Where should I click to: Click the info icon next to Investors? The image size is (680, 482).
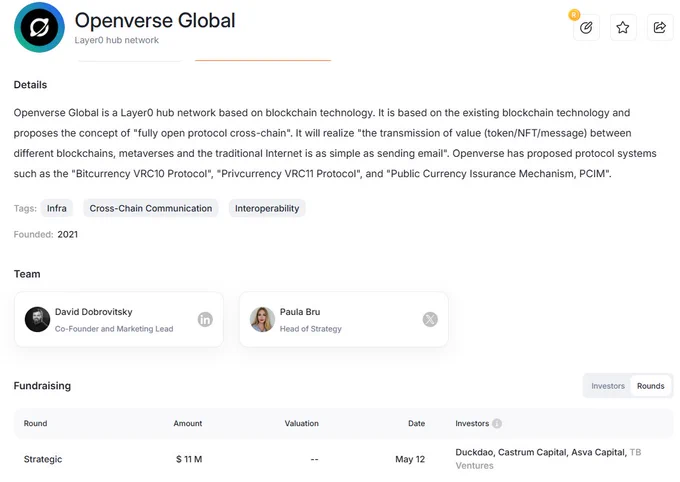(x=497, y=423)
